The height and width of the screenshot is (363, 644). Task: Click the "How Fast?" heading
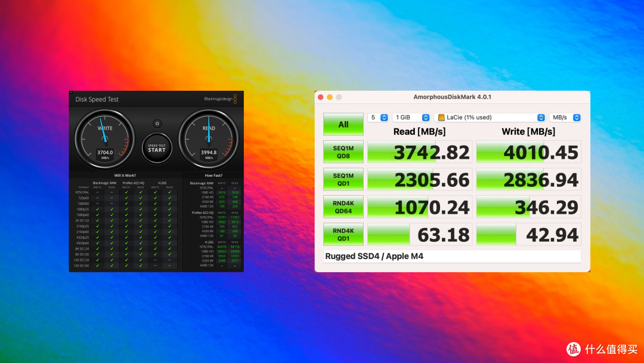tap(213, 176)
